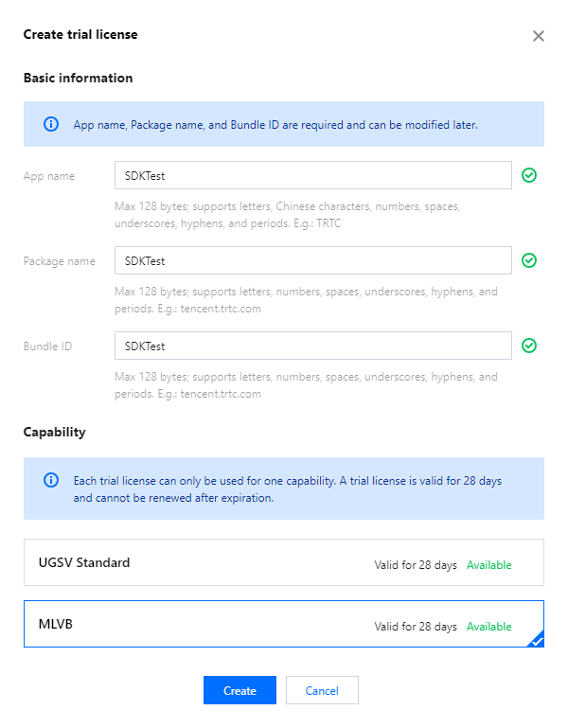The image size is (568, 728).
Task: Click the App name field label
Action: click(x=49, y=176)
